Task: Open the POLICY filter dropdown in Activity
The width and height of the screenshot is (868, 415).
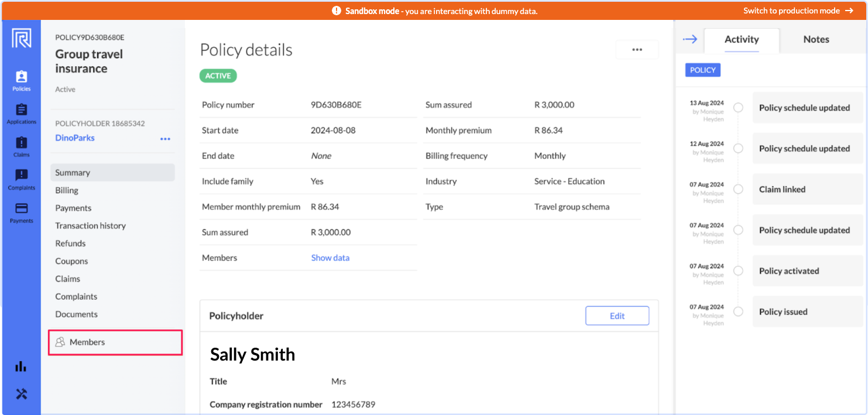Action: 702,70
